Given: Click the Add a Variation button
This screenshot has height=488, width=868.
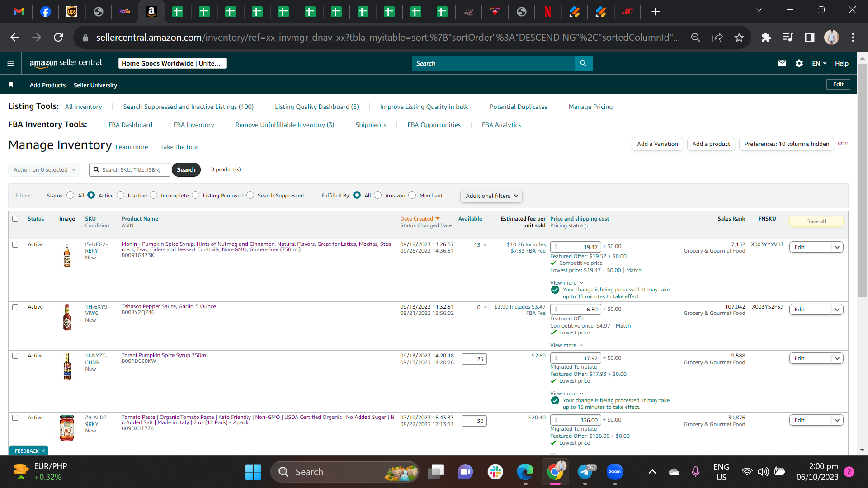Looking at the screenshot, I should 657,144.
